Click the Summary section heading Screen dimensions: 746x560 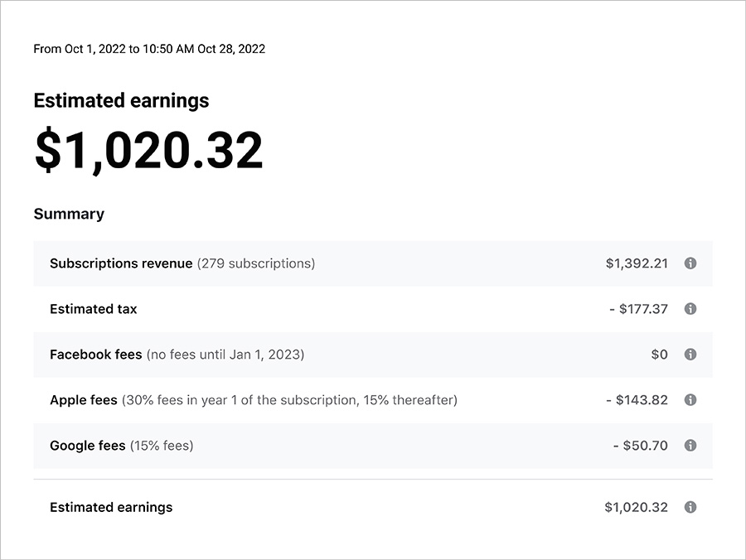click(69, 214)
